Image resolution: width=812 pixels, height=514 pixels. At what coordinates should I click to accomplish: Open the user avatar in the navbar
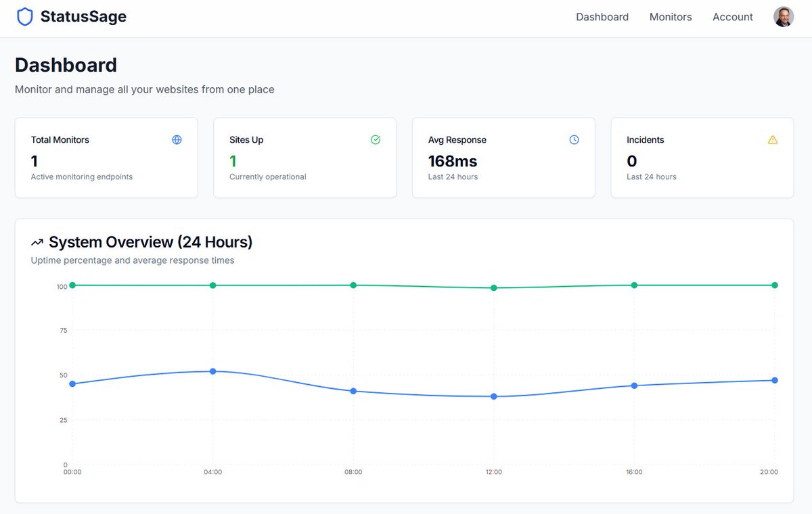pyautogui.click(x=783, y=16)
